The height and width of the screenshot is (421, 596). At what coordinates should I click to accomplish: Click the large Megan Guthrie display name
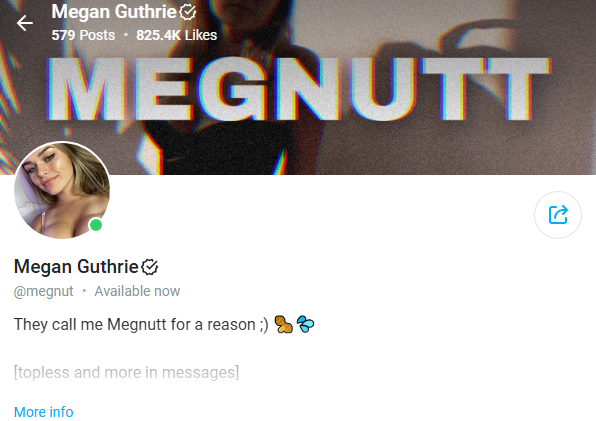coord(76,267)
